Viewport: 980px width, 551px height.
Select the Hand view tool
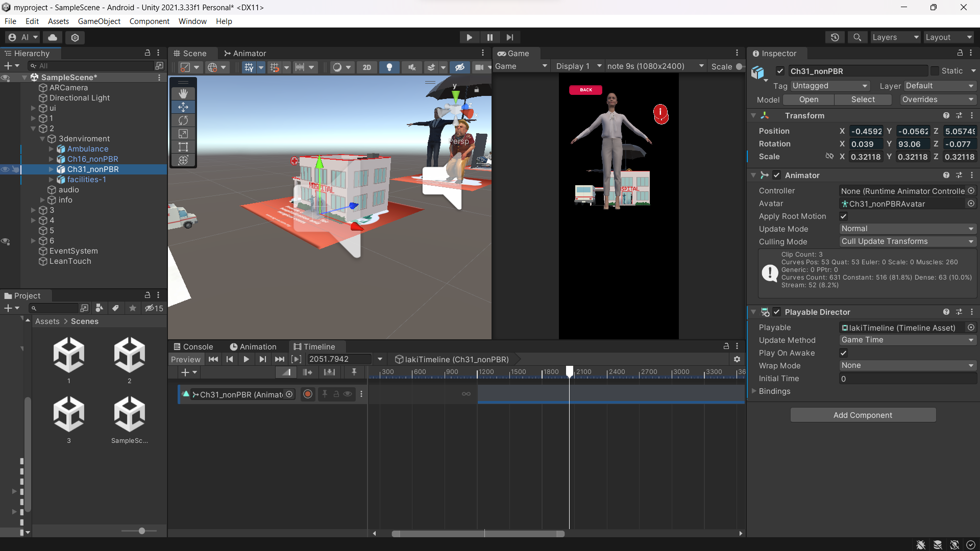(x=183, y=93)
